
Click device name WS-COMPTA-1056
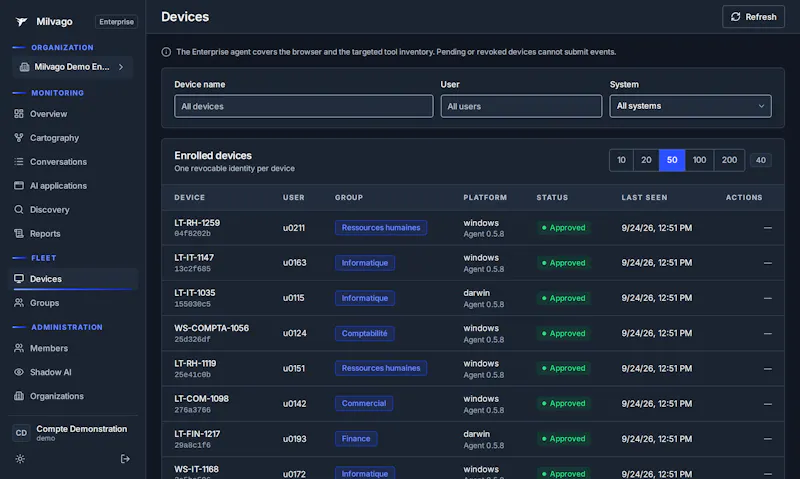[212, 328]
